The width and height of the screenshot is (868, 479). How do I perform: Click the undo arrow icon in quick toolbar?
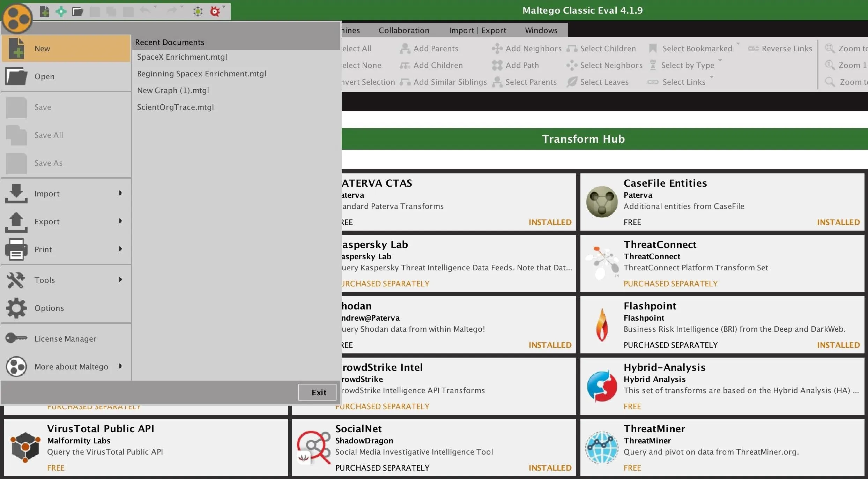pyautogui.click(x=145, y=11)
